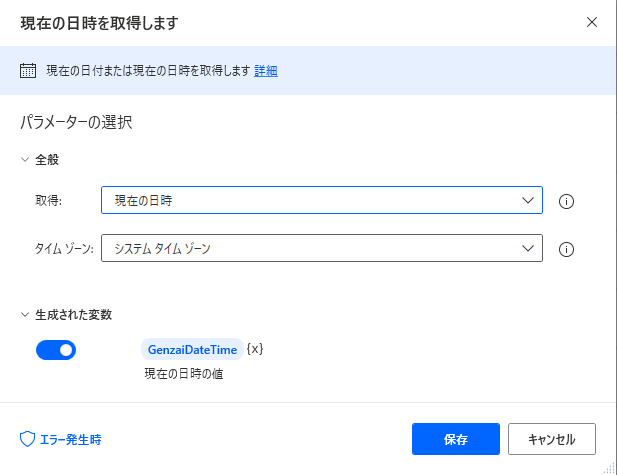This screenshot has width=617, height=475.
Task: Open the 取得 dropdown showing 現在の日時
Action: pos(321,201)
